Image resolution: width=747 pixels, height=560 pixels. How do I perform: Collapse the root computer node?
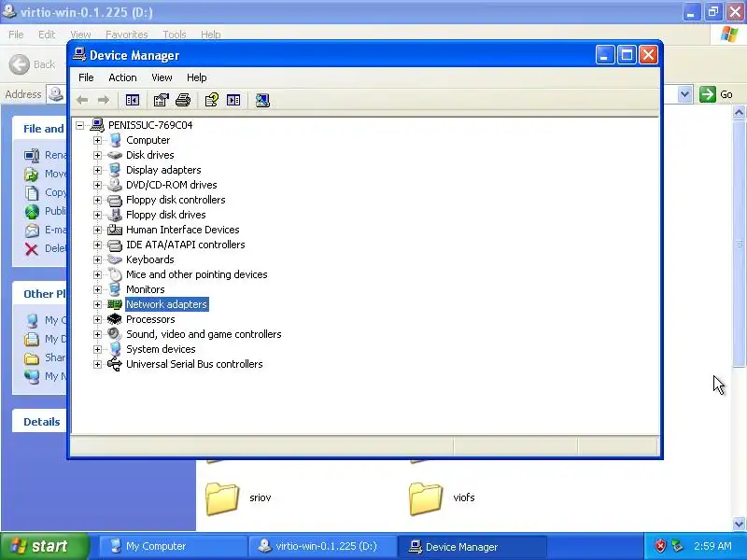tap(80, 125)
